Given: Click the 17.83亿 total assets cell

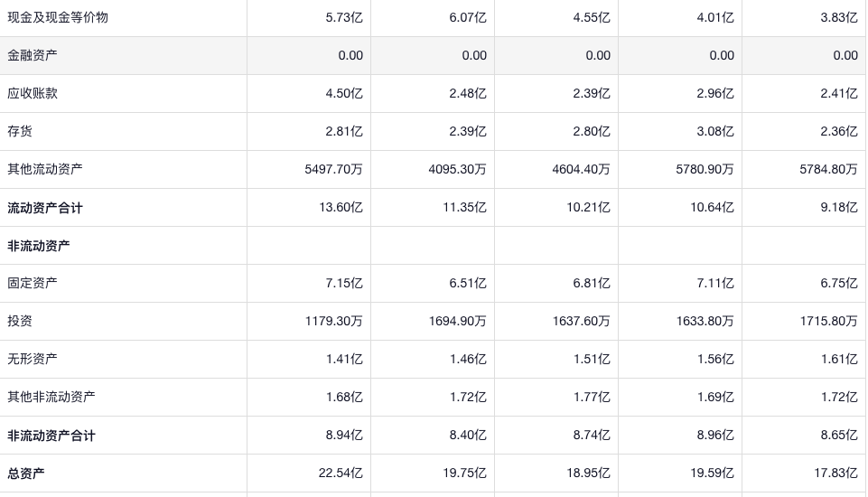Looking at the screenshot, I should pyautogui.click(x=839, y=474).
